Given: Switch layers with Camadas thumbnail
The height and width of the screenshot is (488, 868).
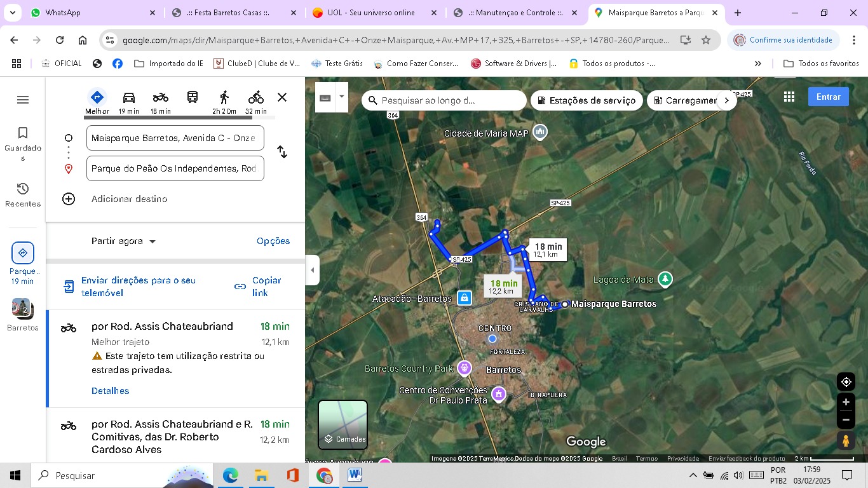Looking at the screenshot, I should [x=342, y=424].
